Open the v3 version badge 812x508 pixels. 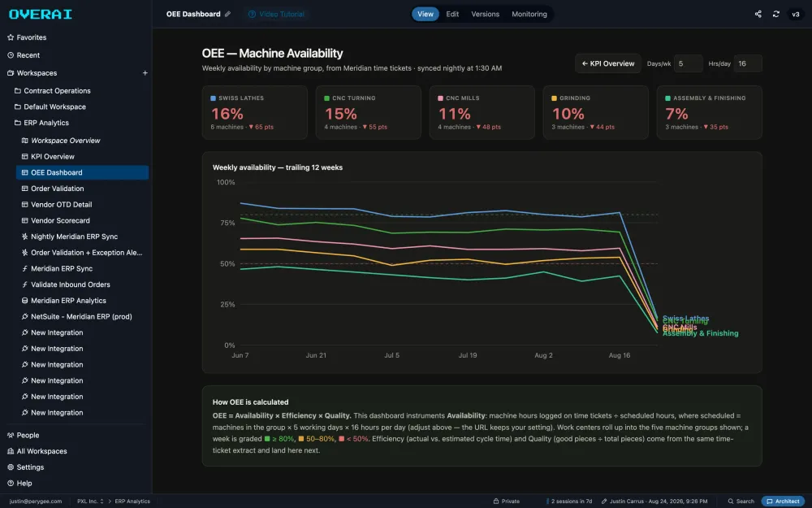point(796,14)
